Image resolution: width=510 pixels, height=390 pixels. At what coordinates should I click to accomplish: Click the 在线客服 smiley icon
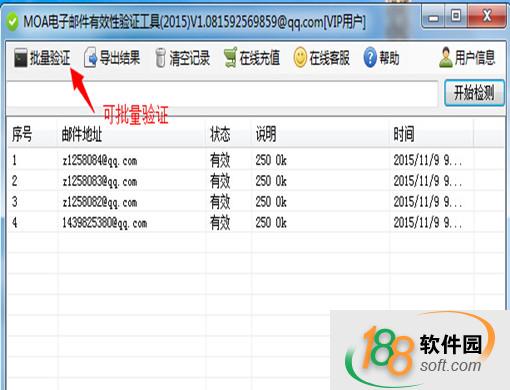point(300,58)
